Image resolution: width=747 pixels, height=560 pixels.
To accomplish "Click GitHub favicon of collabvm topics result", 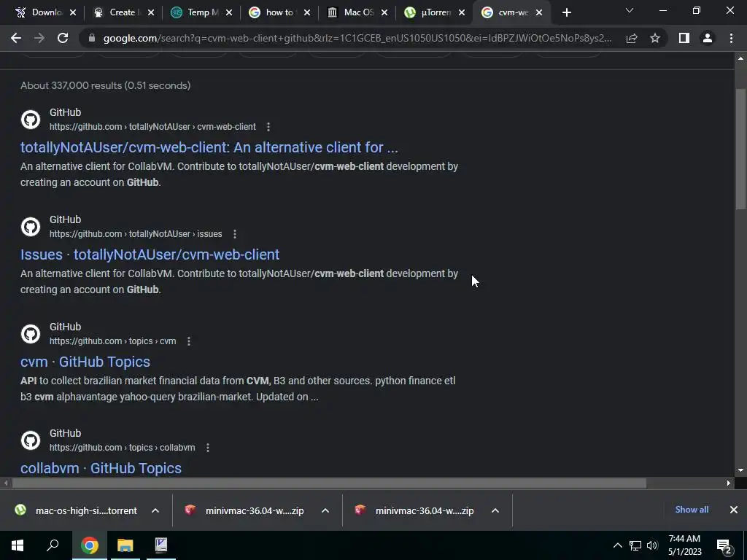I will (x=31, y=440).
